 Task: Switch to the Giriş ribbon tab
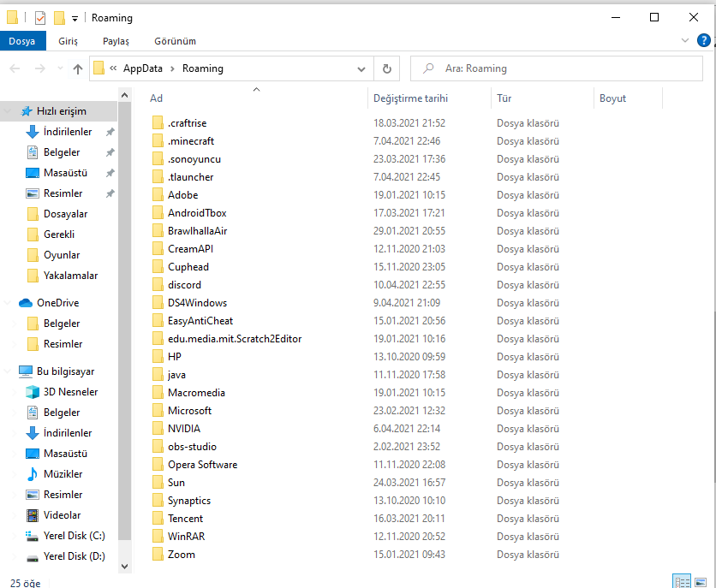68,41
